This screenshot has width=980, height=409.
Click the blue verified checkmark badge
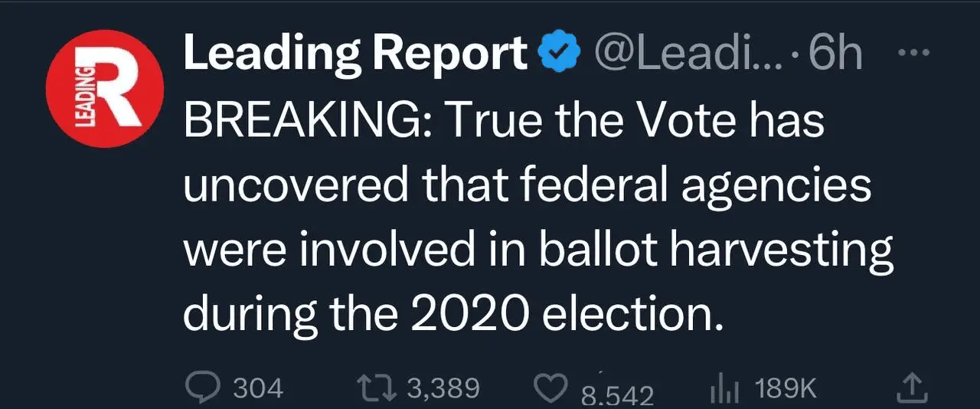tap(558, 54)
